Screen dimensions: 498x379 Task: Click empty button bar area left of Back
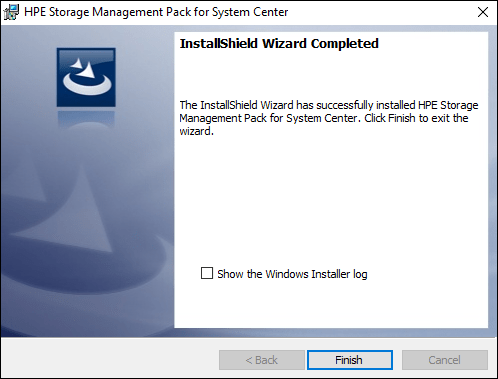click(110, 359)
